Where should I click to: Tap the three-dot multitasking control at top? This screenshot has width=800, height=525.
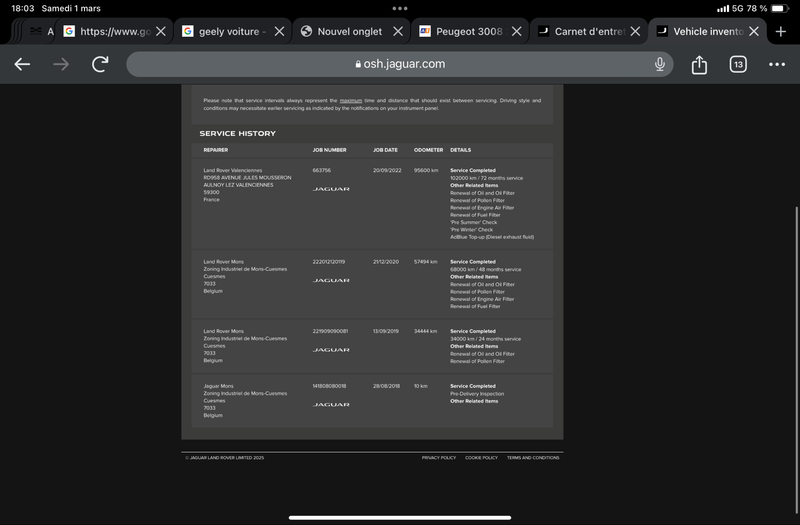click(400, 8)
